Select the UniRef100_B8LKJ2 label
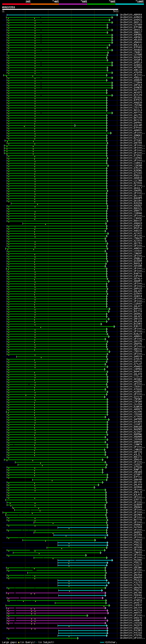The image size is (146, 644). coord(131,45)
